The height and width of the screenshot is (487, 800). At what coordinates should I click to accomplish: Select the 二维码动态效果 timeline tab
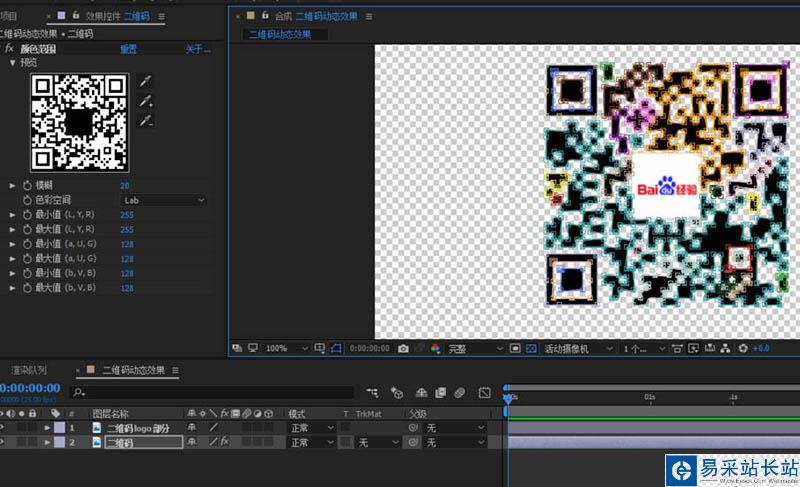pyautogui.click(x=134, y=370)
